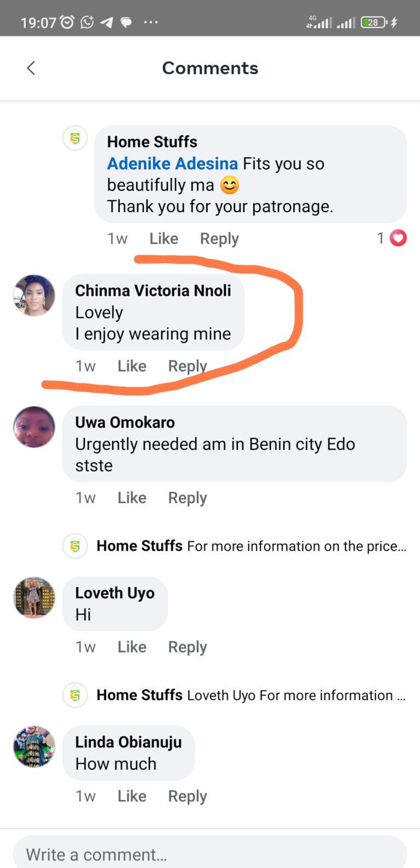Reply to Uwa Omokaro's comment
The image size is (420, 868).
[188, 498]
